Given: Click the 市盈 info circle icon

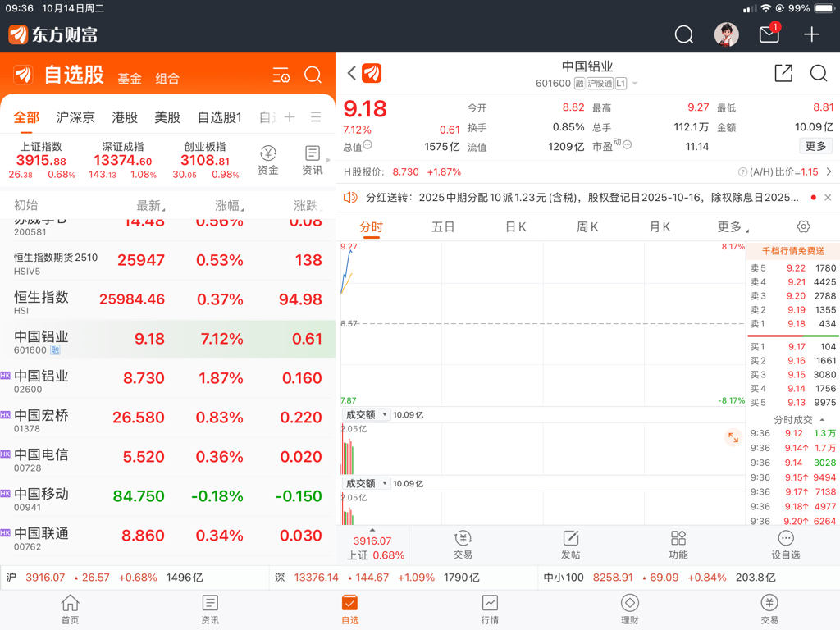Looking at the screenshot, I should coord(628,144).
